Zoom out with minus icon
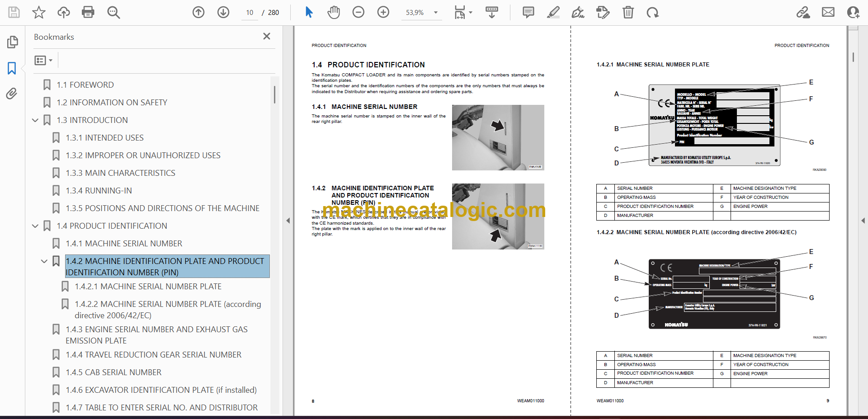Image resolution: width=868 pixels, height=419 pixels. pyautogui.click(x=359, y=12)
